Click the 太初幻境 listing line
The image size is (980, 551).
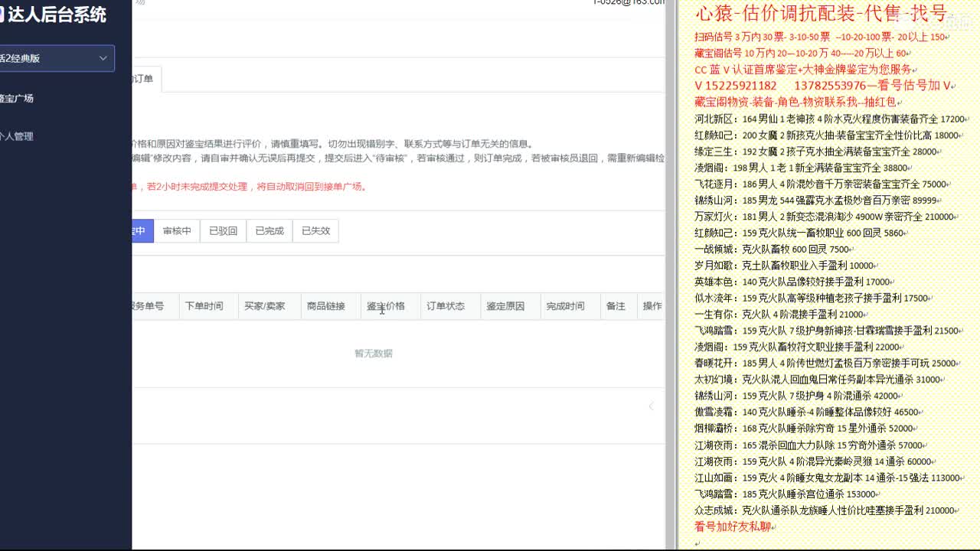(820, 380)
